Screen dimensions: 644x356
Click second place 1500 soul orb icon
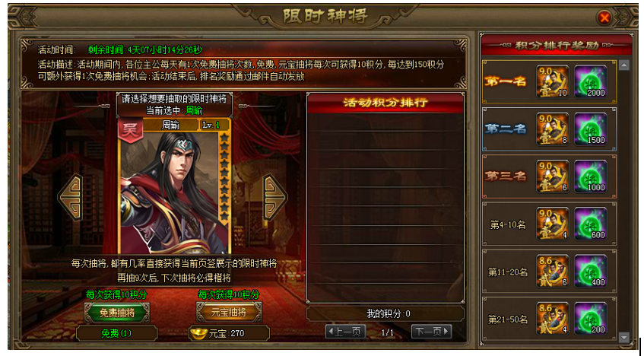[x=591, y=129]
